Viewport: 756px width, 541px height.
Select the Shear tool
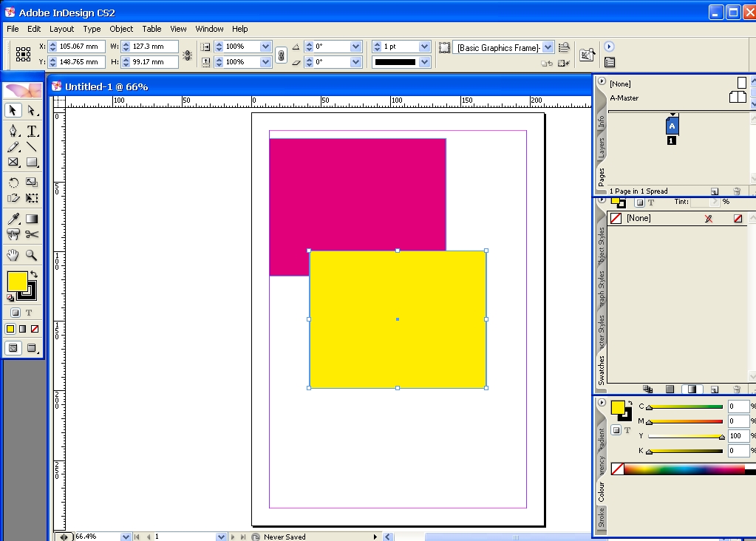pyautogui.click(x=13, y=197)
